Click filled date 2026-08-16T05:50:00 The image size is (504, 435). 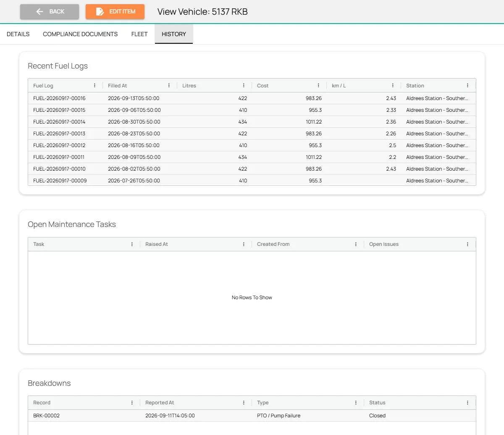point(134,145)
